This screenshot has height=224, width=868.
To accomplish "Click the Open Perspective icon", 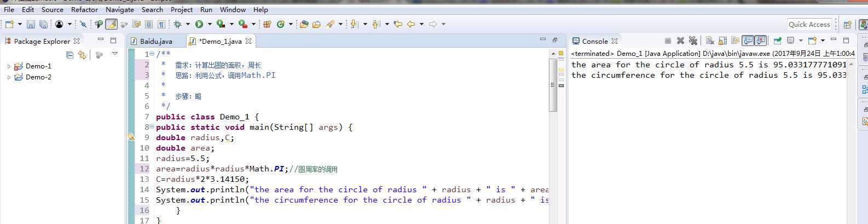I will click(847, 24).
